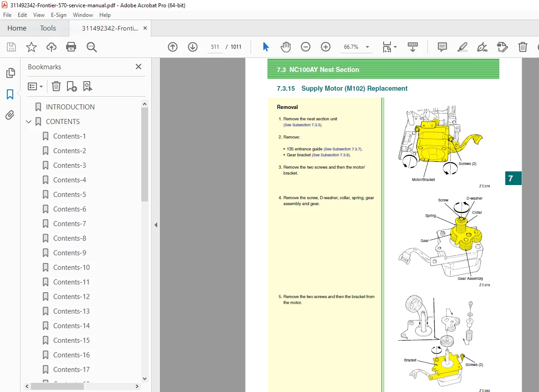539x392 pixels.
Task: Open the Contents-17 bookmark
Action: click(72, 370)
